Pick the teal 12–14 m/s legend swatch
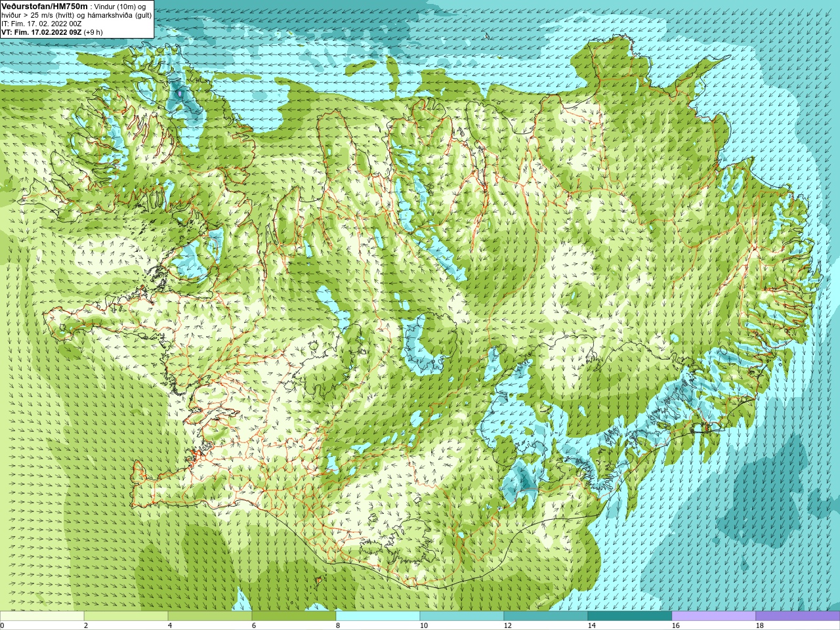Screen dimensions: 840x630 coord(546,616)
